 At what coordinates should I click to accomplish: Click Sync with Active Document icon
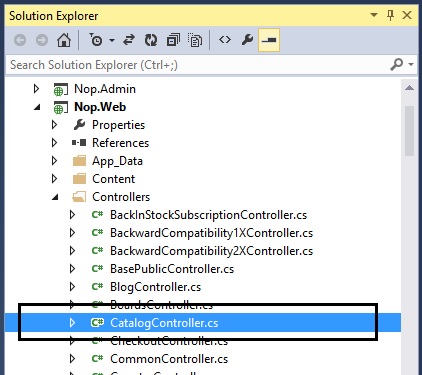pos(129,40)
